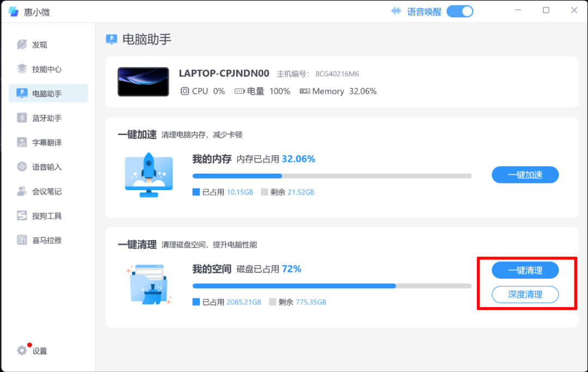Click the laptop wallpaper thumbnail
Screen dimensions: 588x372
click(x=143, y=82)
